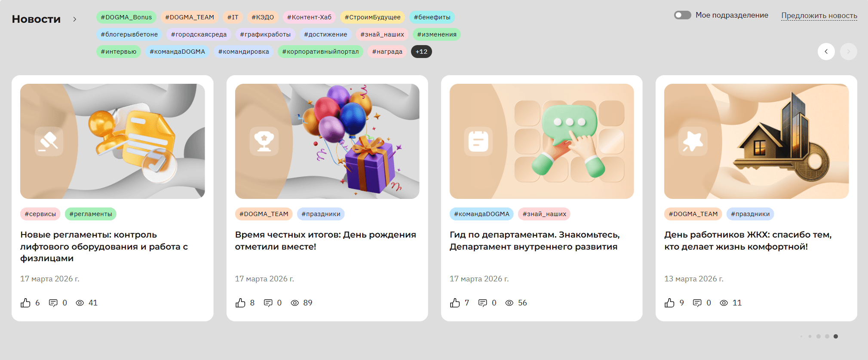This screenshot has height=360, width=868.
Task: Click thumbs-up on the birthday news card
Action: (240, 303)
